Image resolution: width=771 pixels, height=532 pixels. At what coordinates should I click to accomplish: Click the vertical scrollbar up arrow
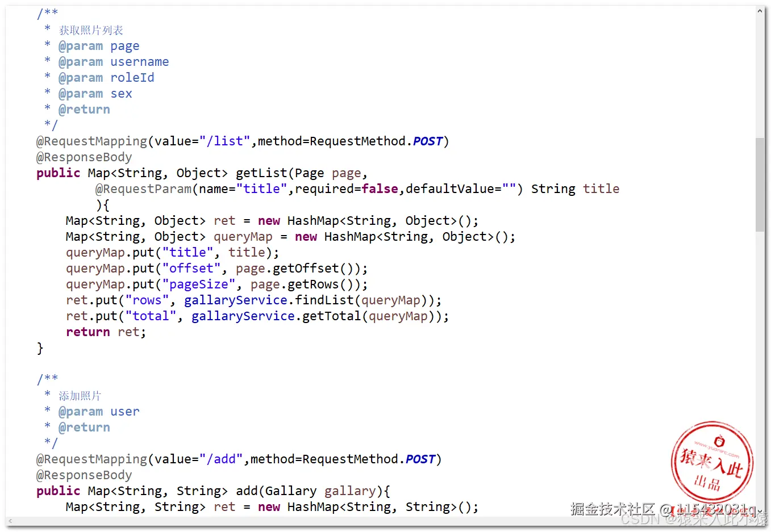click(760, 11)
